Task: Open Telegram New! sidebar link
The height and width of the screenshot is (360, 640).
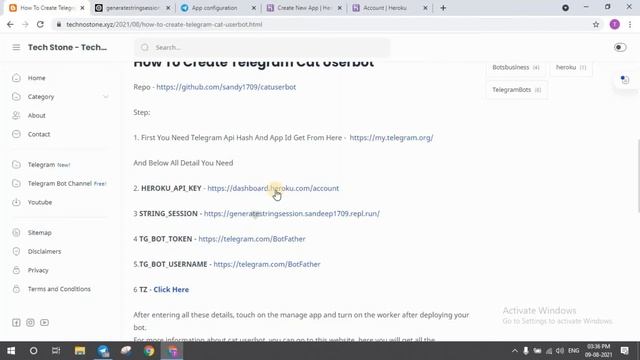Action: [49, 165]
